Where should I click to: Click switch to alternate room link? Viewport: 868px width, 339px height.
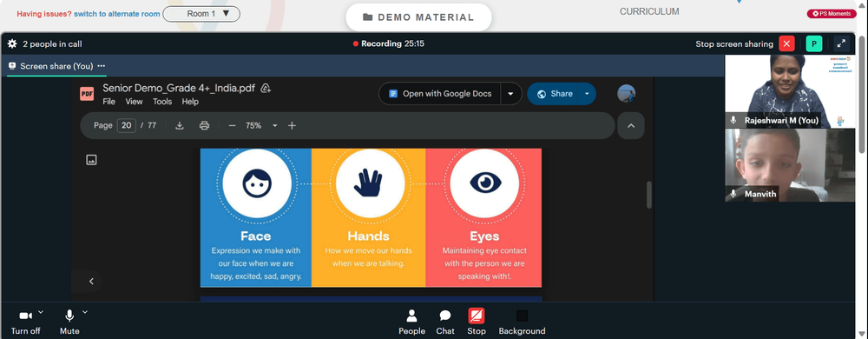tap(117, 14)
